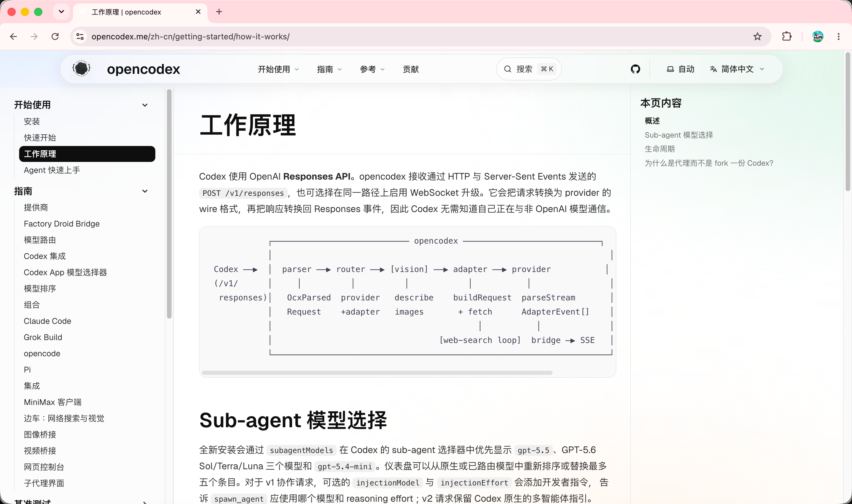Expand the 指南 navigation menu
This screenshot has width=852, height=504.
click(329, 69)
